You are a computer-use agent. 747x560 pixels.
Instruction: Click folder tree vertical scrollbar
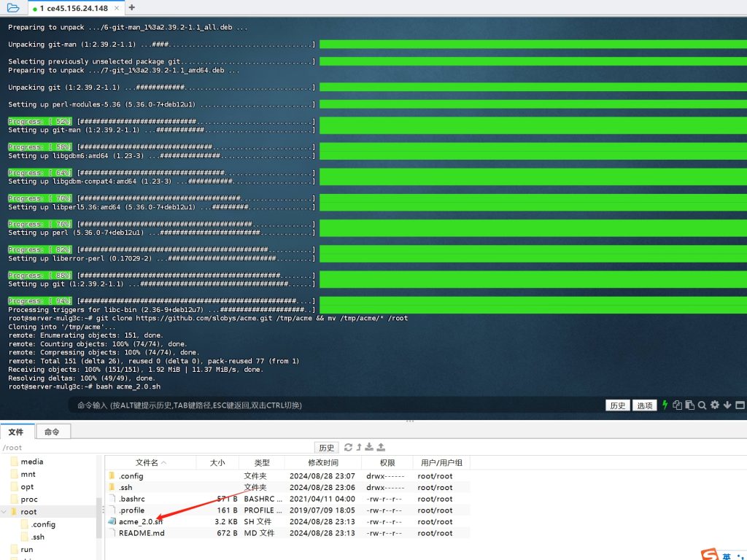[x=99, y=518]
